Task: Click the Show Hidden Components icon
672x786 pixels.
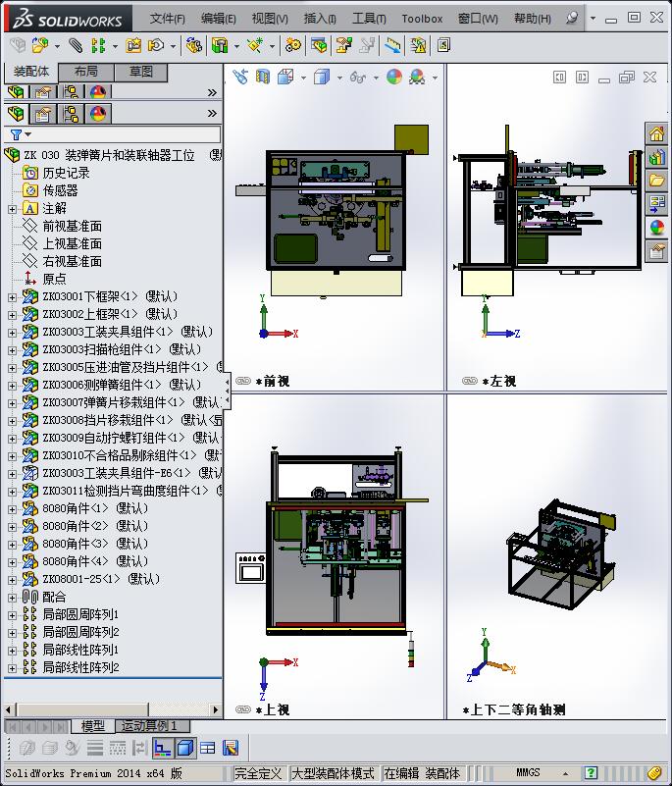Action: click(194, 45)
